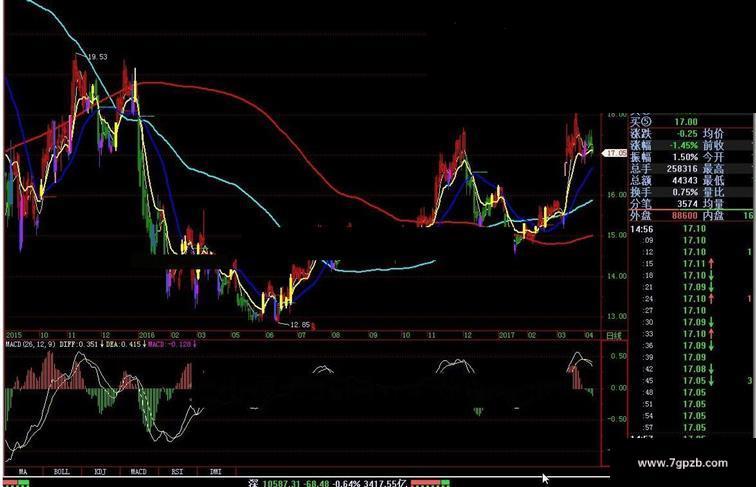Switch to the RSI indicator tab

tap(177, 472)
